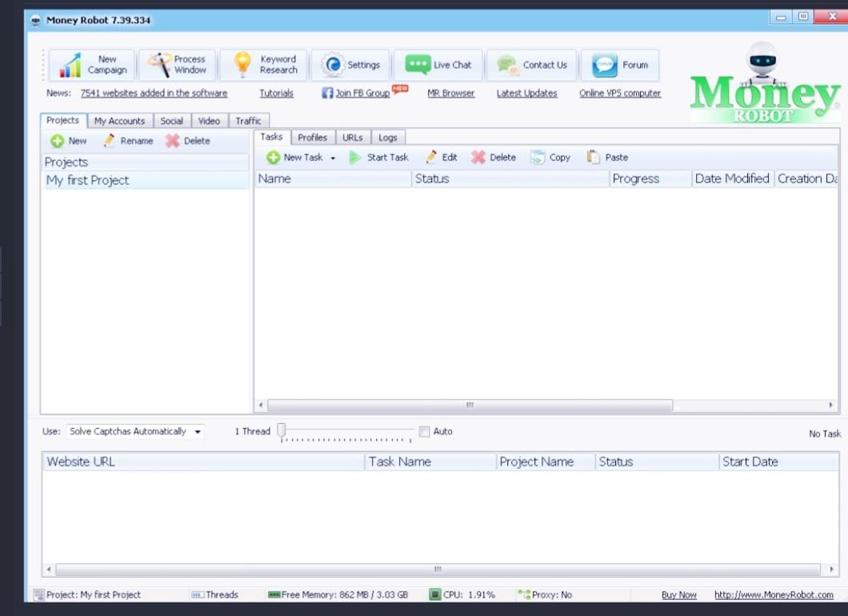The width and height of the screenshot is (848, 616).
Task: Click the 'Proxy: No' status text
Action: [552, 595]
